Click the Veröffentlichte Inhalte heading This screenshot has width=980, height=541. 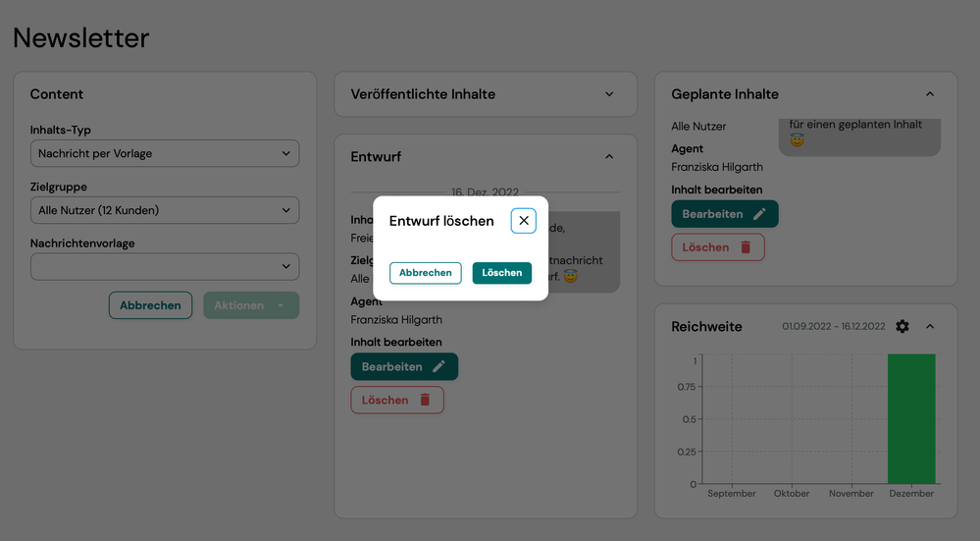(x=423, y=94)
